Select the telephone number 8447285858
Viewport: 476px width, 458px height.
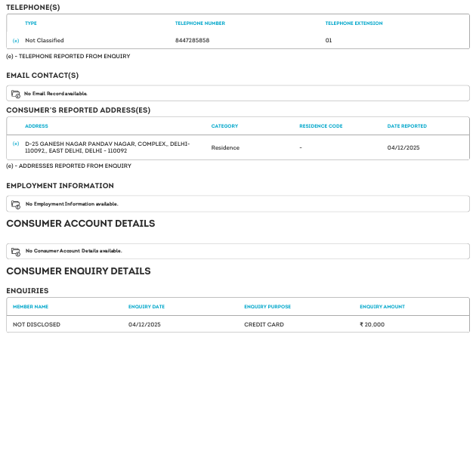[192, 41]
